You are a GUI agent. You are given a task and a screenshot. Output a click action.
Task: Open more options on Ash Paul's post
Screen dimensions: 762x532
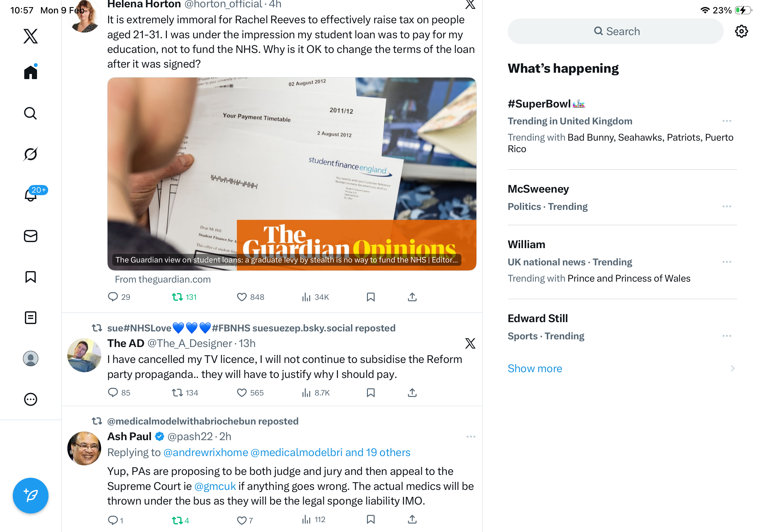coord(471,437)
